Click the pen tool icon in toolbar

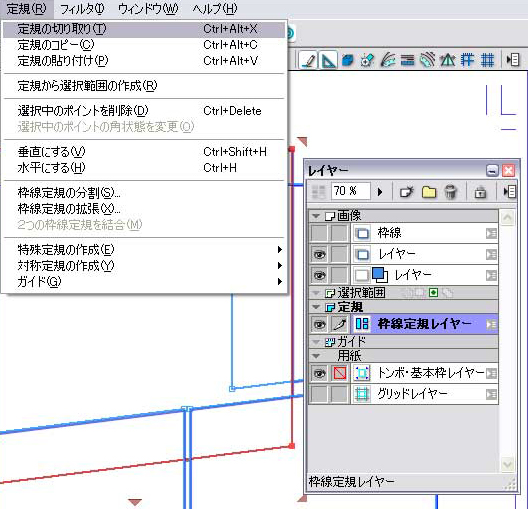[x=308, y=60]
